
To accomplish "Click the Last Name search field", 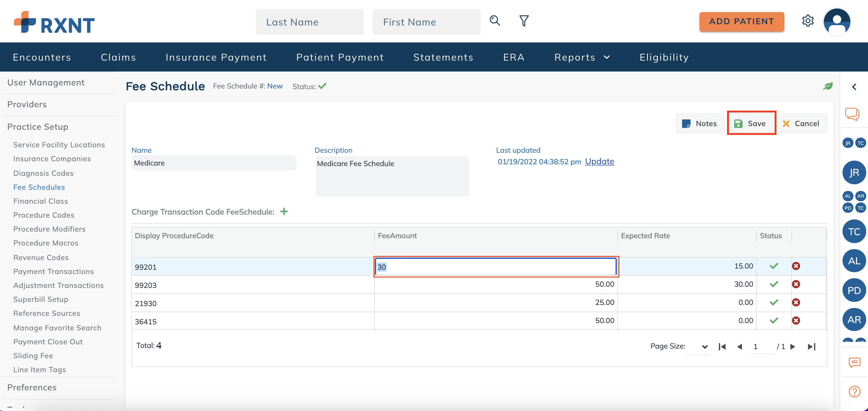I will [309, 22].
